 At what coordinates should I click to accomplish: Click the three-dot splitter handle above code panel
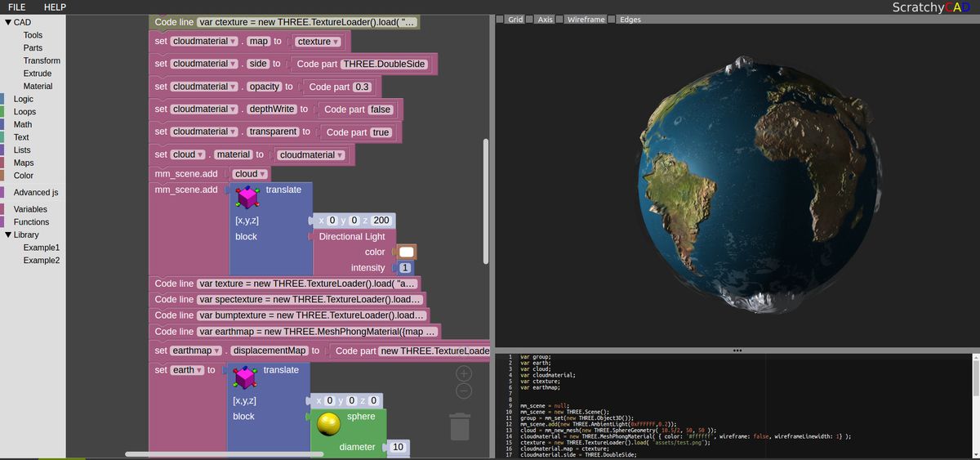pyautogui.click(x=737, y=351)
